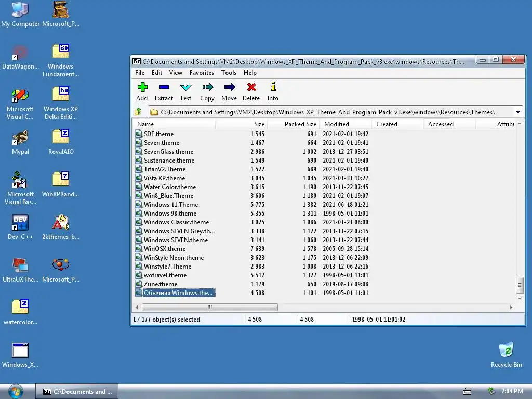Select watercolor... archive icon
Screen dimensions: 532x399
(x=20, y=312)
